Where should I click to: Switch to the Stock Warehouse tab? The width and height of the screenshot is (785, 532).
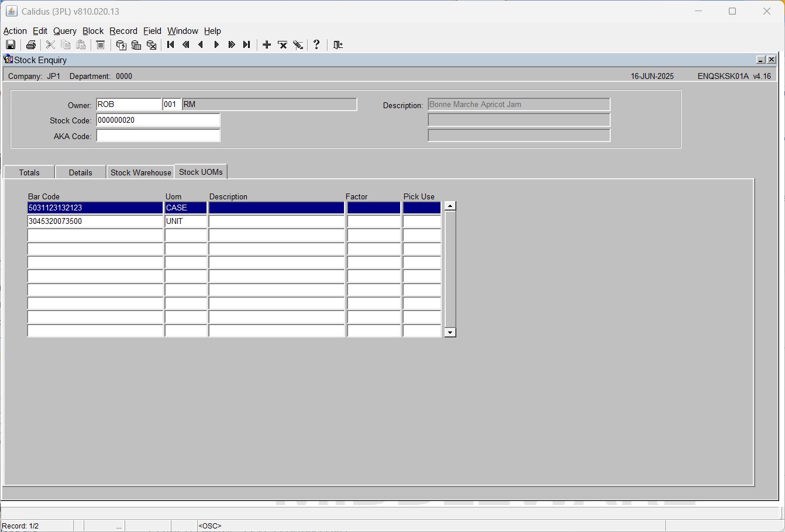click(140, 172)
